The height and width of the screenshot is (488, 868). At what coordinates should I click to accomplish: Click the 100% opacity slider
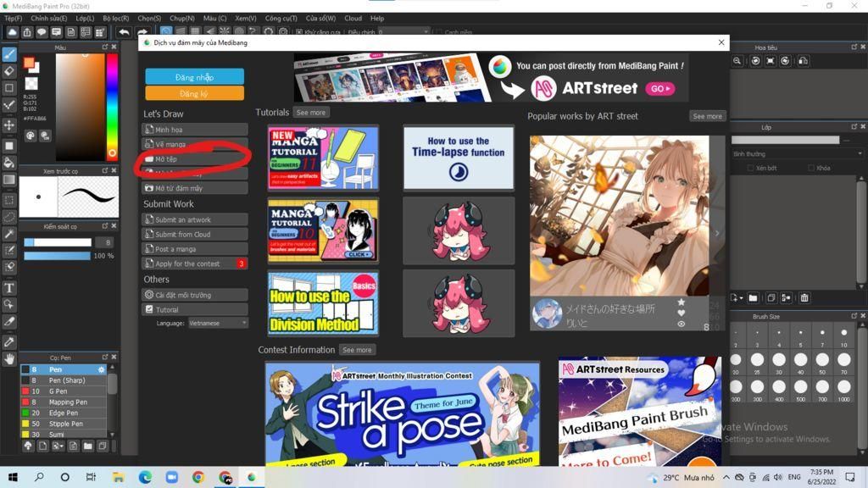57,256
